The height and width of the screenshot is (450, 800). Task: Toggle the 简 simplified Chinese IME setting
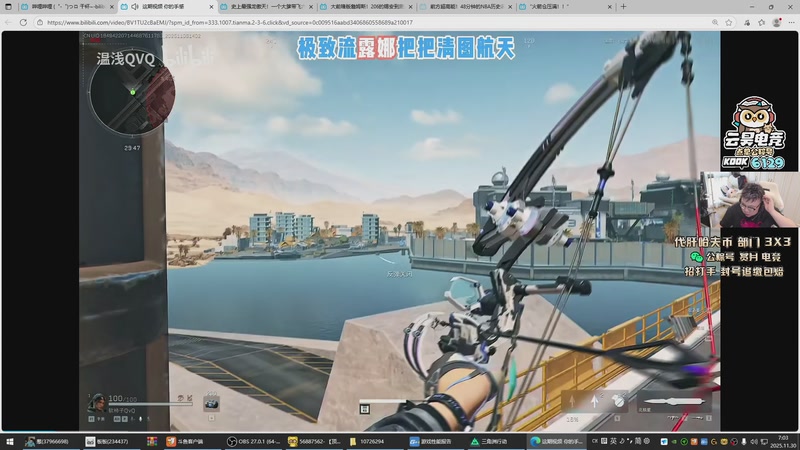point(638,441)
